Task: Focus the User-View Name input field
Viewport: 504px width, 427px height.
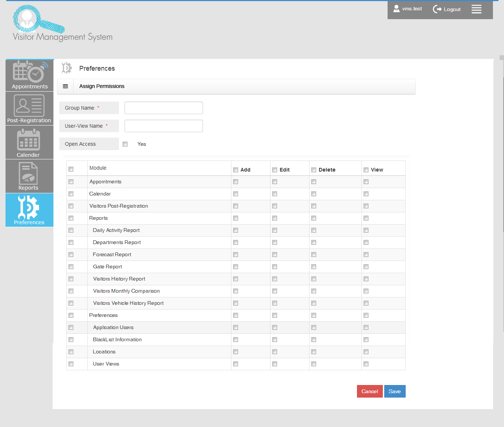Action: (x=164, y=126)
